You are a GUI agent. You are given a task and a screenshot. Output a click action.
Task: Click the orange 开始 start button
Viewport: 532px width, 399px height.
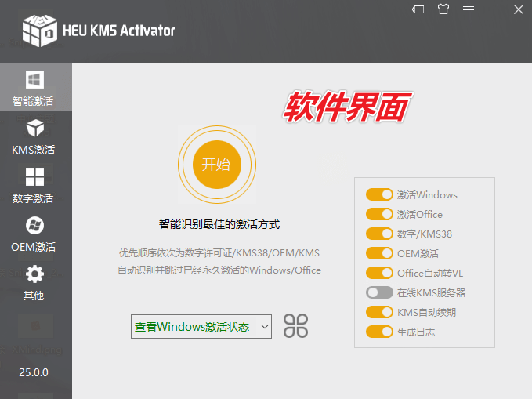coord(217,165)
